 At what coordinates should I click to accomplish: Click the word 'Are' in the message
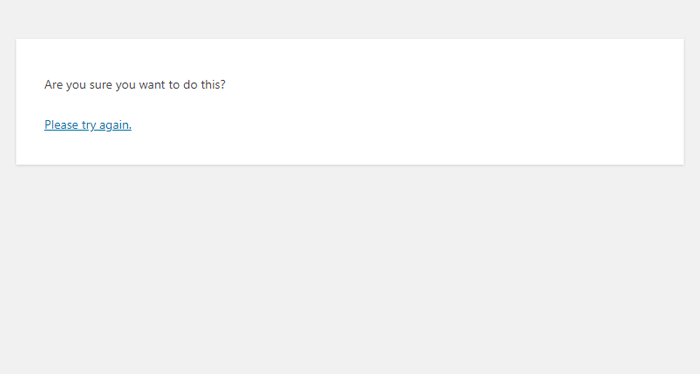53,84
